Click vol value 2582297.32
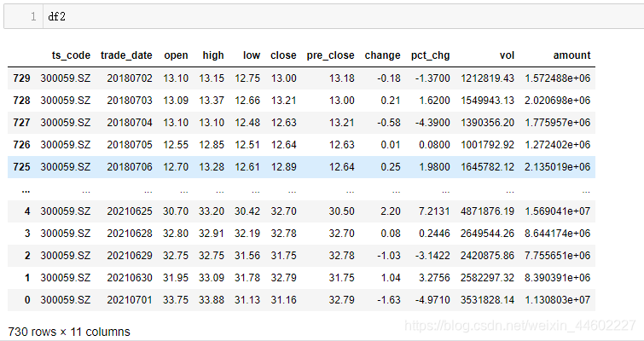The image size is (644, 341). pos(487,277)
